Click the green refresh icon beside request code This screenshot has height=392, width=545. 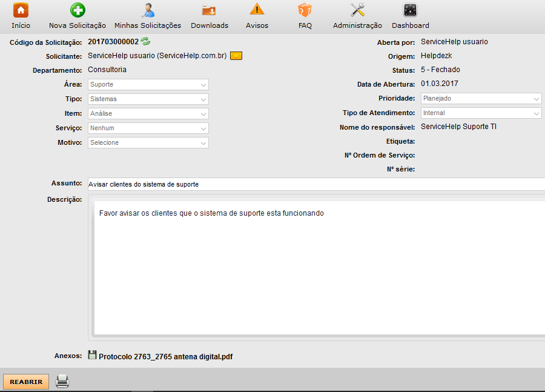tap(145, 42)
